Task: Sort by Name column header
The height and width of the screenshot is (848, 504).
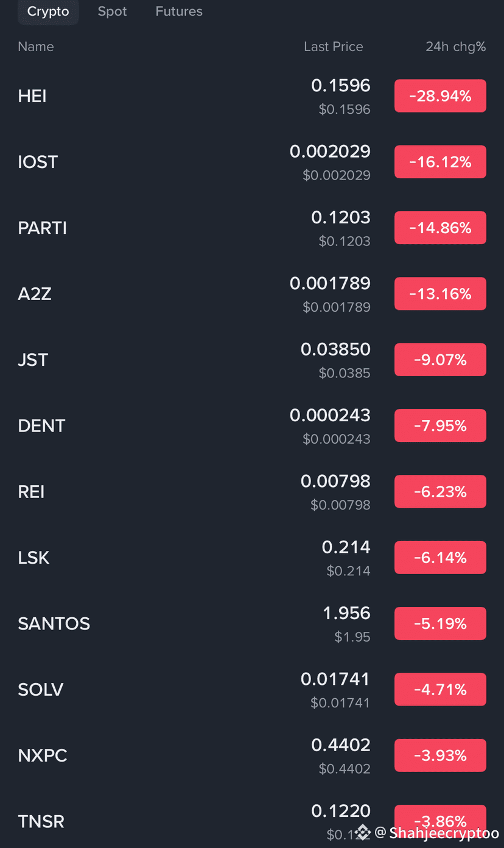Action: click(x=36, y=47)
